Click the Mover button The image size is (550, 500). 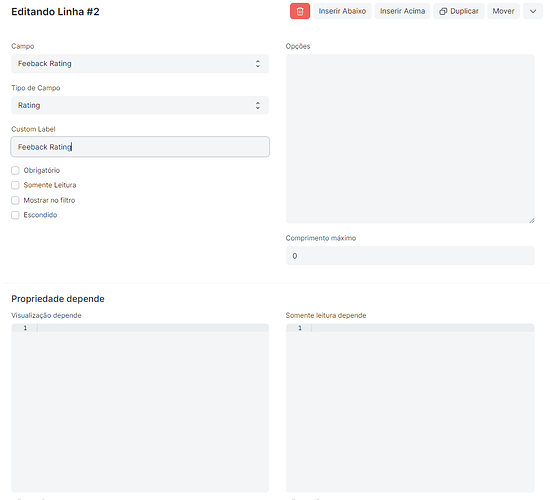tap(503, 11)
